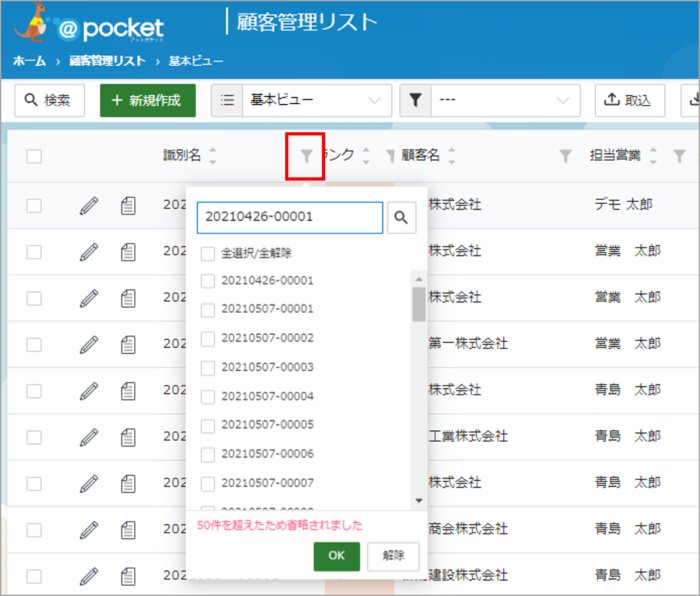Image resolution: width=700 pixels, height=596 pixels.
Task: Open document icon in デモ 太郎 row
Action: click(128, 206)
